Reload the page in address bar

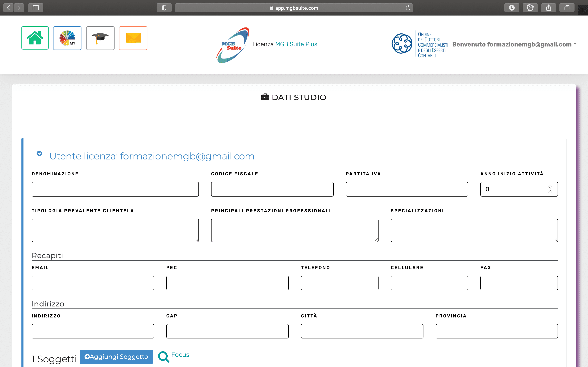point(408,8)
